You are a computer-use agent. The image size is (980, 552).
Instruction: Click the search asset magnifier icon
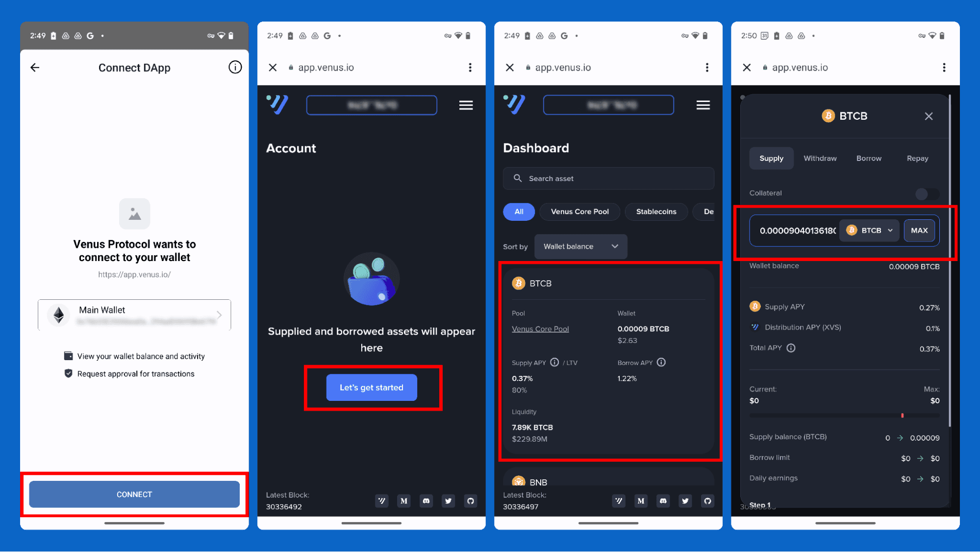coord(518,178)
